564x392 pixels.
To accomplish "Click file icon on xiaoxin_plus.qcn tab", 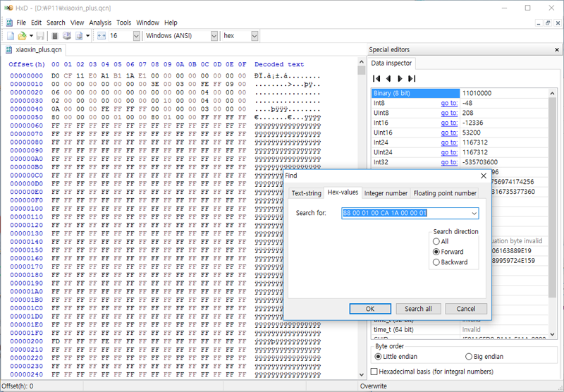I will [x=9, y=49].
